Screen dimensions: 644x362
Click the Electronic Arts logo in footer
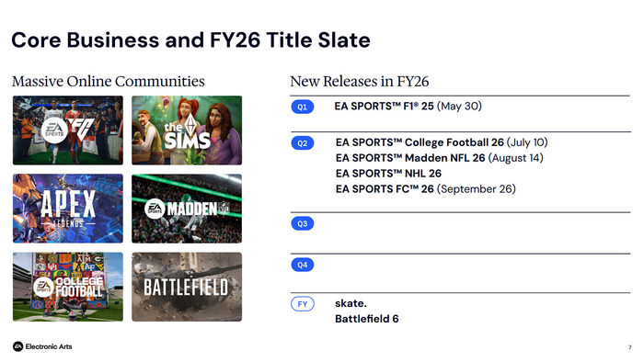42,346
